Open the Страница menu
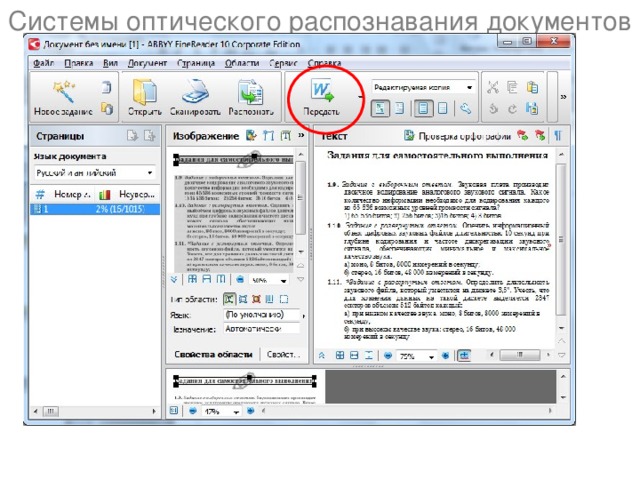This screenshot has height=480, width=640. click(x=196, y=63)
